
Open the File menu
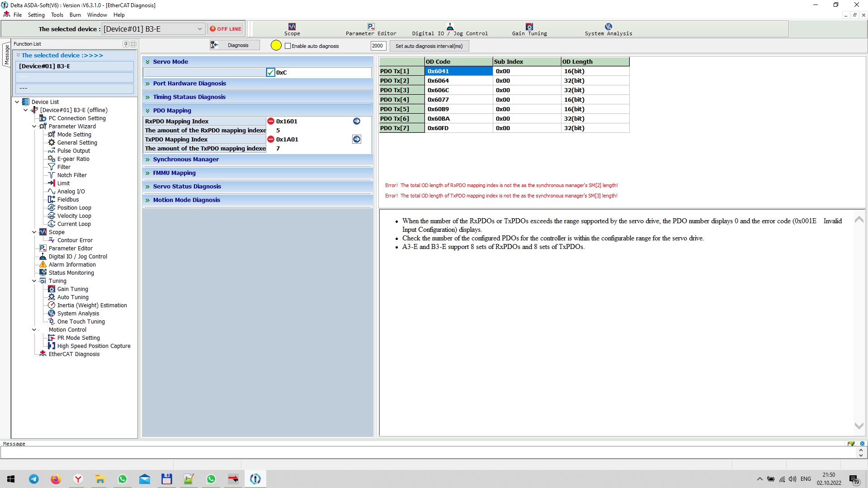(x=18, y=15)
